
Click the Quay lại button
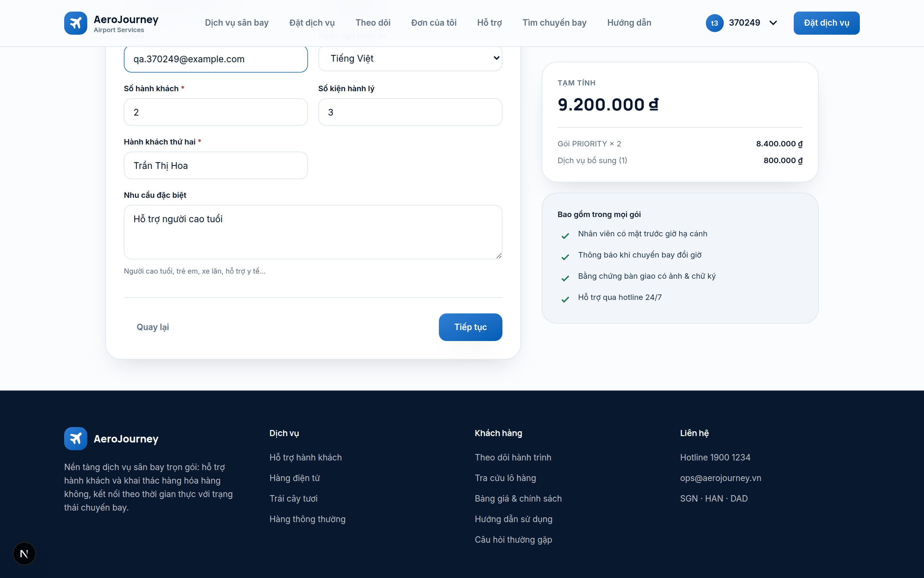click(x=153, y=327)
